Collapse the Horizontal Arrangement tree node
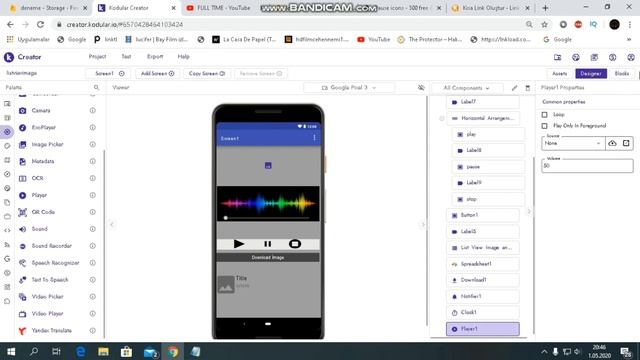The width and height of the screenshot is (640, 360). click(442, 118)
